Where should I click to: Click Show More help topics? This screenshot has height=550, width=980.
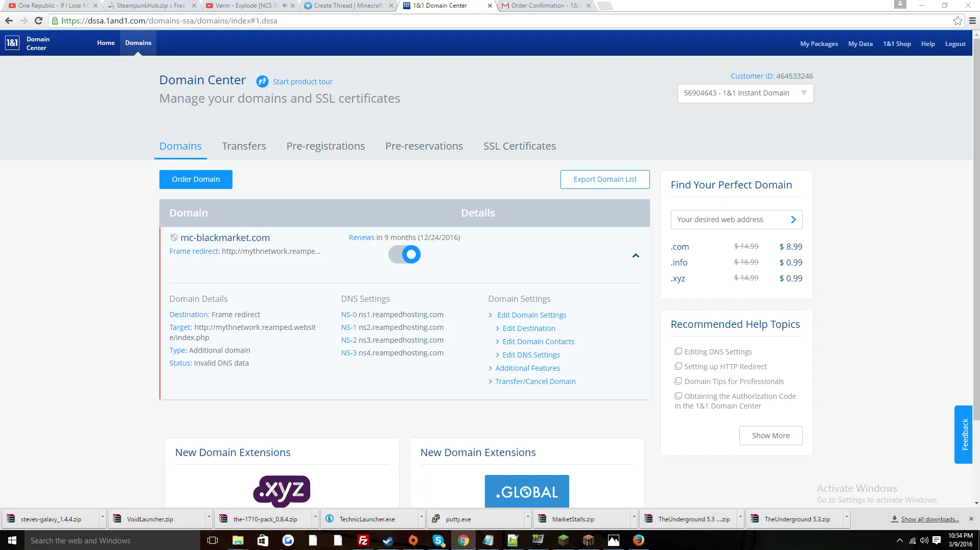point(771,436)
